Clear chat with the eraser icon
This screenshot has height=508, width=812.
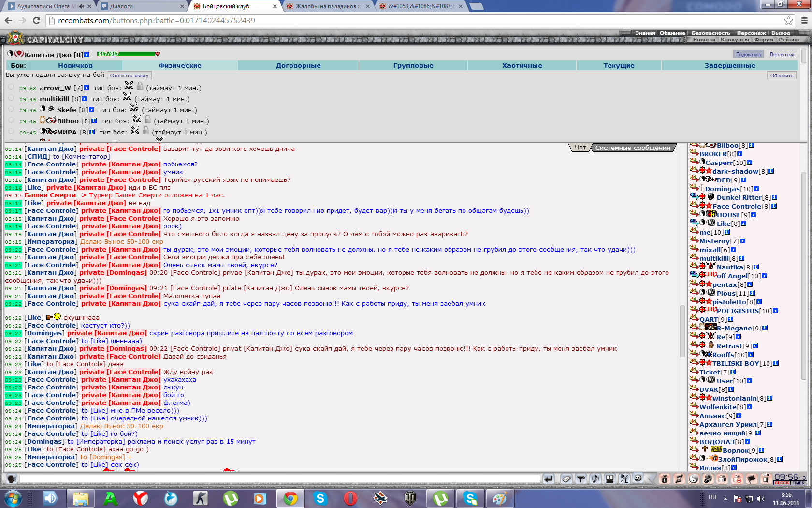(x=566, y=478)
